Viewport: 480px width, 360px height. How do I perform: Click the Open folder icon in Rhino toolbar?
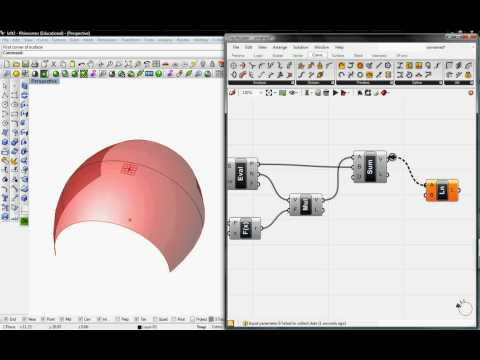point(16,64)
